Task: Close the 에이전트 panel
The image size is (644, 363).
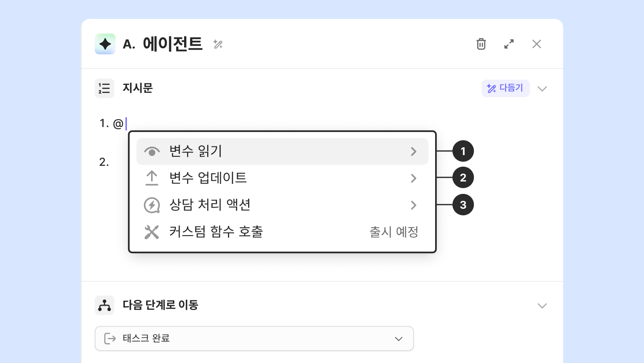Action: click(x=537, y=44)
